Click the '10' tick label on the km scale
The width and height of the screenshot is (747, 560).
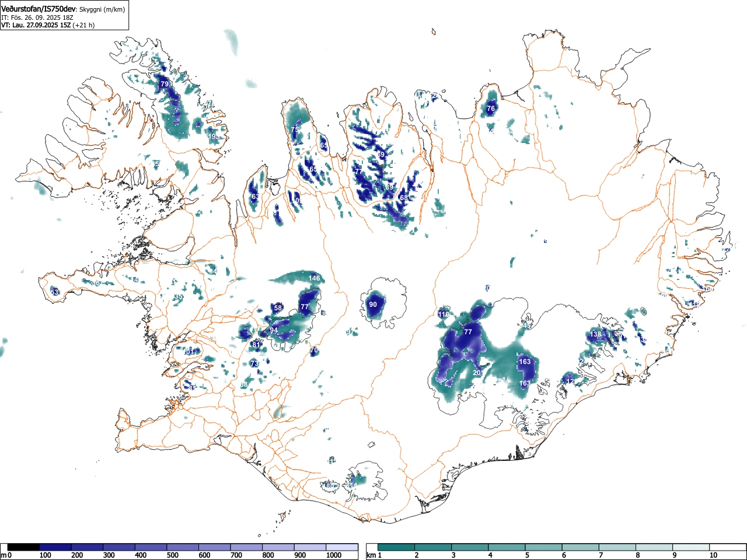[x=713, y=555]
